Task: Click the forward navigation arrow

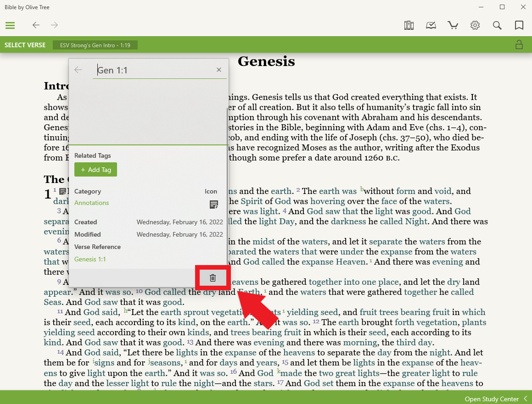Action: (x=55, y=25)
